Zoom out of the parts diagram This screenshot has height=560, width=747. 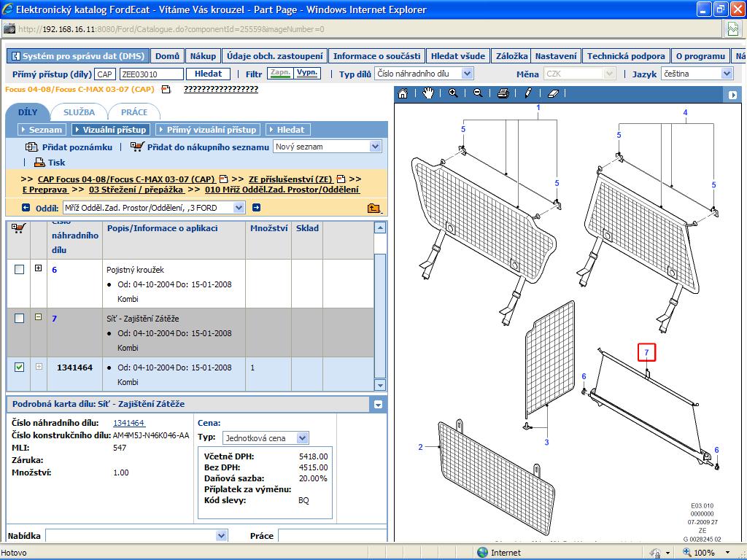click(x=478, y=93)
